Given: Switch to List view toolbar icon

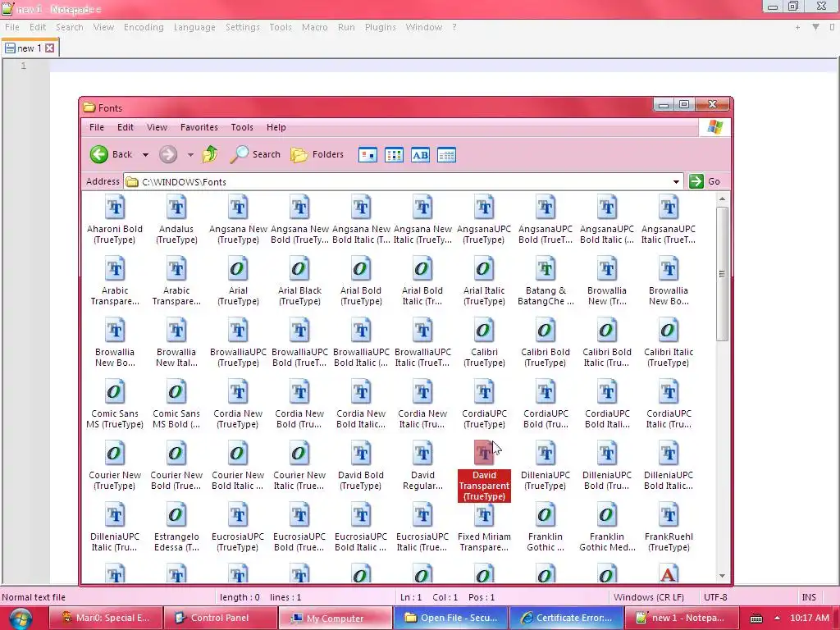Looking at the screenshot, I should [394, 155].
